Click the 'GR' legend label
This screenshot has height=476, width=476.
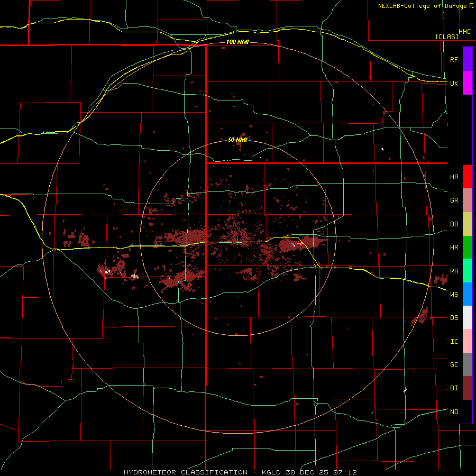click(x=454, y=200)
